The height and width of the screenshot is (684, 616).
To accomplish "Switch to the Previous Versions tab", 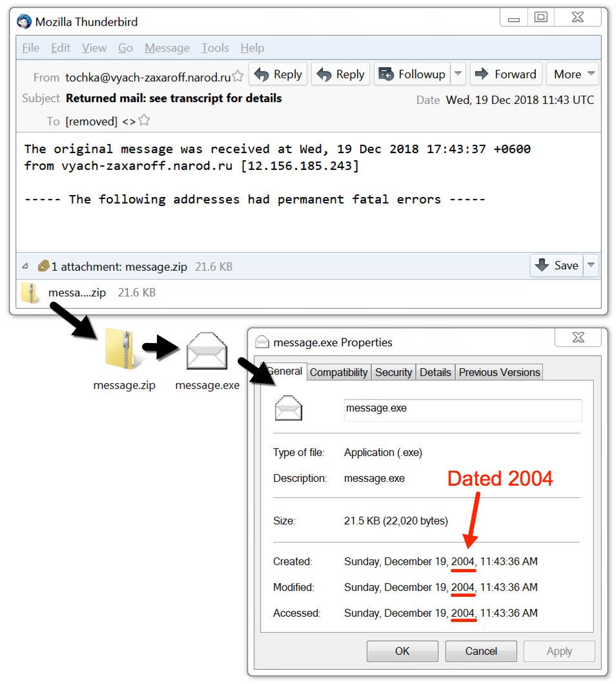I will pyautogui.click(x=499, y=373).
